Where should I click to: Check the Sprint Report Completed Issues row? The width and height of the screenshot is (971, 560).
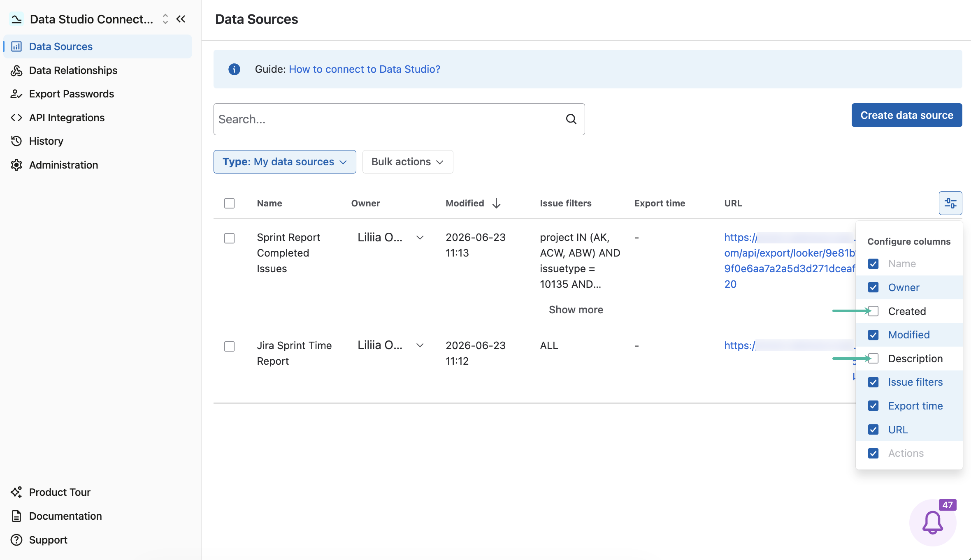tap(230, 238)
